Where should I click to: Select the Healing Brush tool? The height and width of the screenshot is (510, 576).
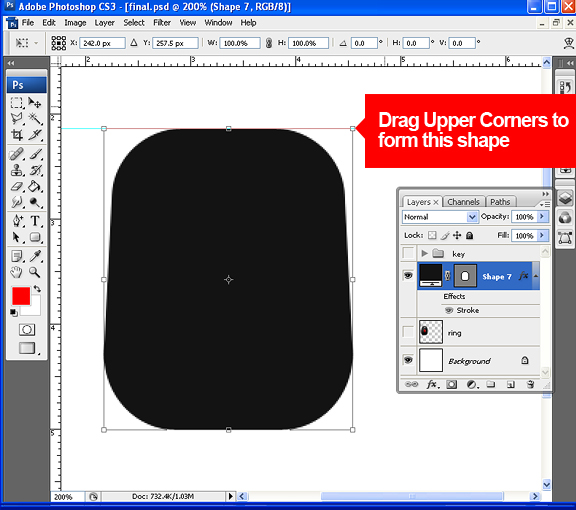(x=17, y=154)
